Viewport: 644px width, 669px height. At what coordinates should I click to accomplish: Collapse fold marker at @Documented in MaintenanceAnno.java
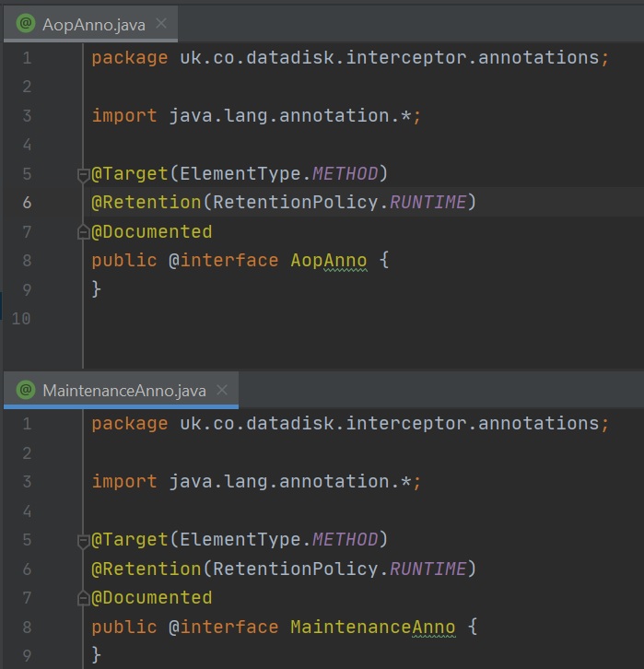coord(83,597)
